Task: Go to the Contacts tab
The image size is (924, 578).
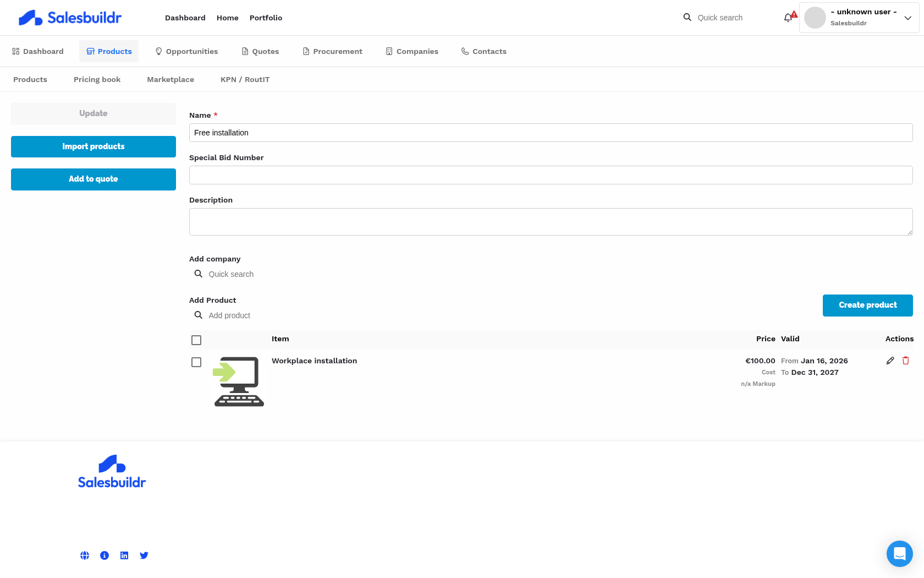Action: (484, 51)
